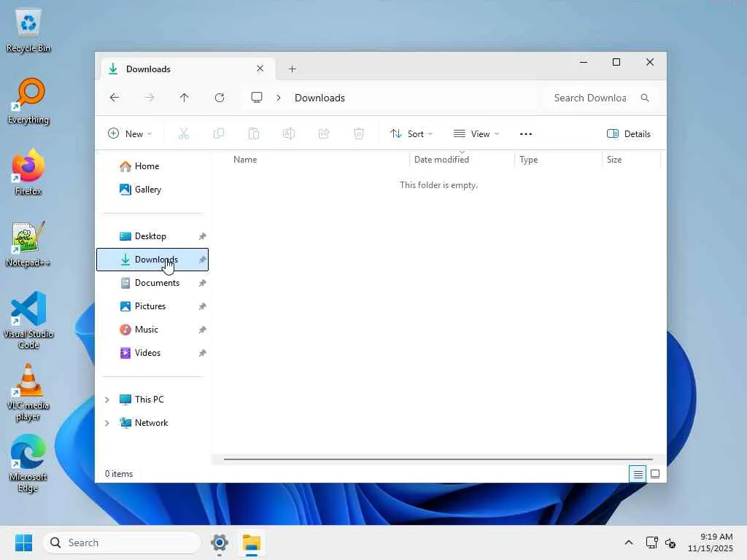Open the See more ellipsis menu

(x=526, y=134)
